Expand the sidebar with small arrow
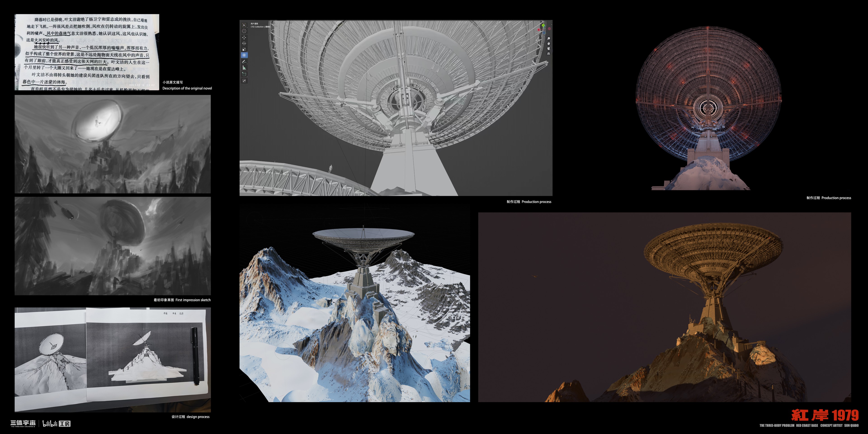868x434 pixels. [x=552, y=25]
